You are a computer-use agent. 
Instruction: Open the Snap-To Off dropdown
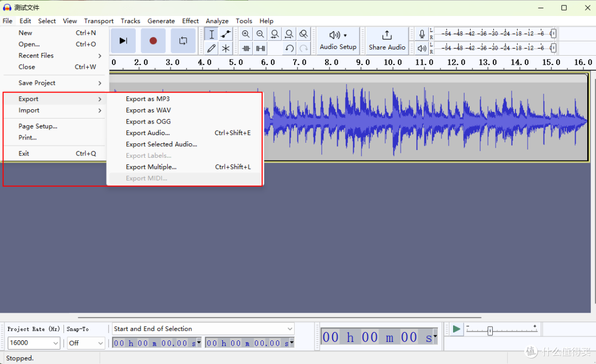pos(86,342)
